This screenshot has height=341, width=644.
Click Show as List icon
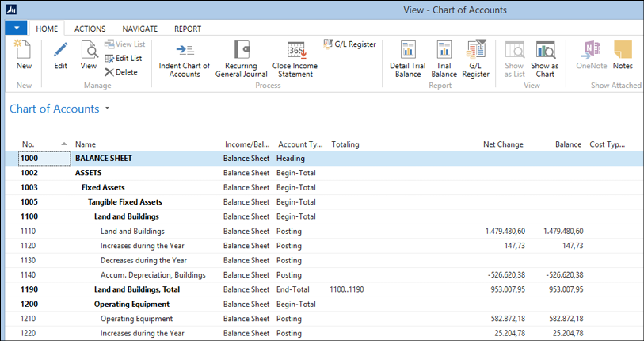click(514, 50)
